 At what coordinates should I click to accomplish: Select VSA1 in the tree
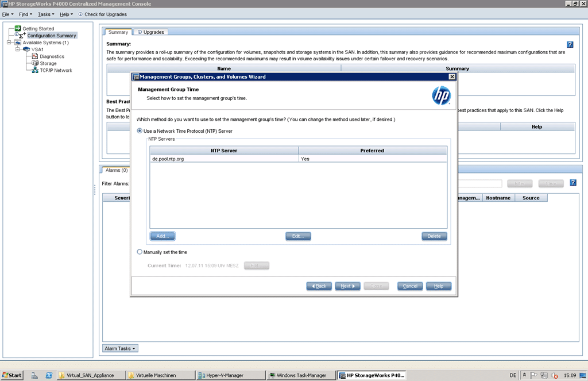[37, 49]
